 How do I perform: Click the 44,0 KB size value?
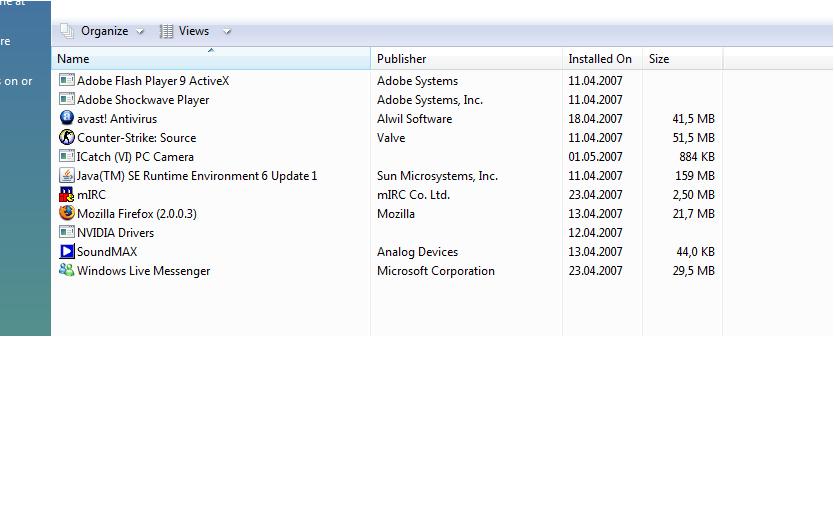click(695, 252)
